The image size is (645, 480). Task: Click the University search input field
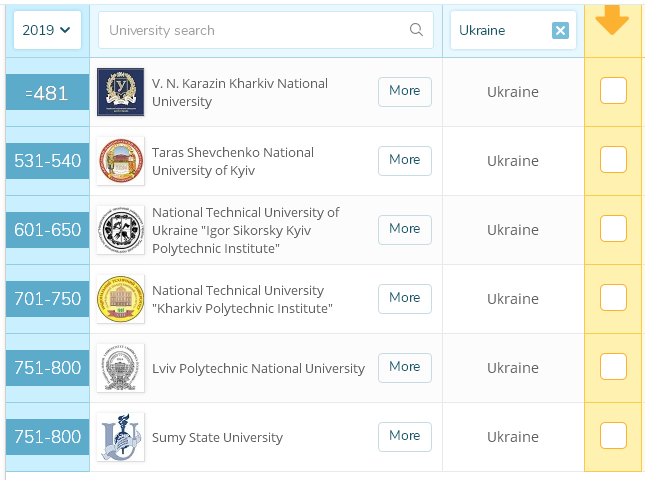(255, 30)
